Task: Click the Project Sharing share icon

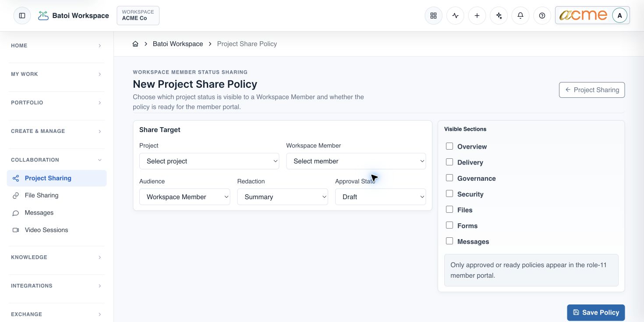Action: 16,178
